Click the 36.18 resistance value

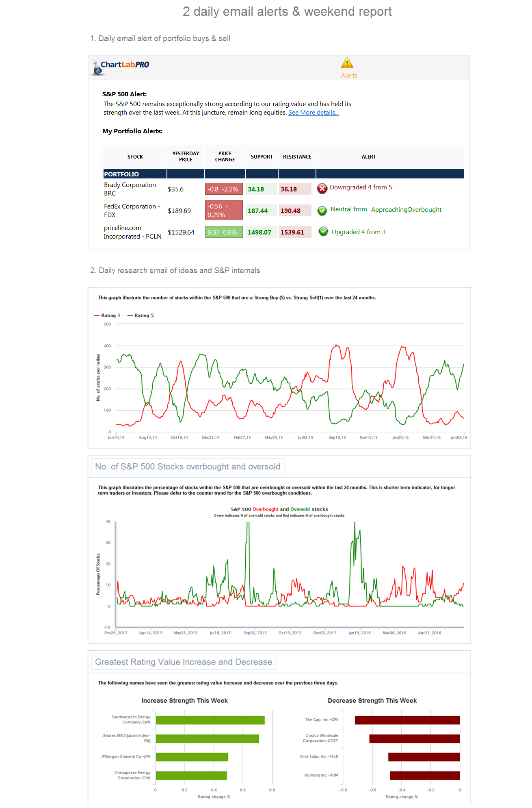pos(289,189)
